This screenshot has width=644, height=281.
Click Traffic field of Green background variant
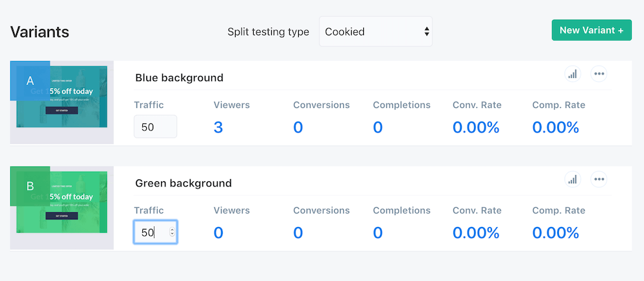151,232
